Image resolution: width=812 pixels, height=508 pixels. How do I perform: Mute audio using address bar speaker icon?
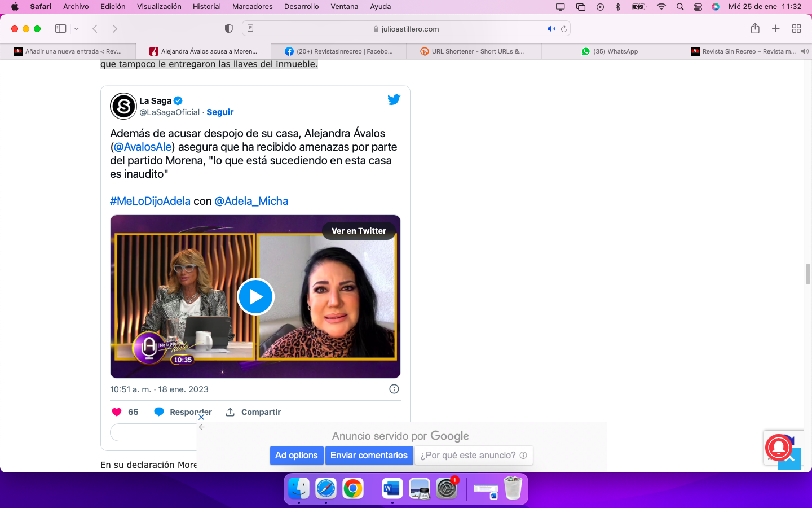[x=550, y=29]
